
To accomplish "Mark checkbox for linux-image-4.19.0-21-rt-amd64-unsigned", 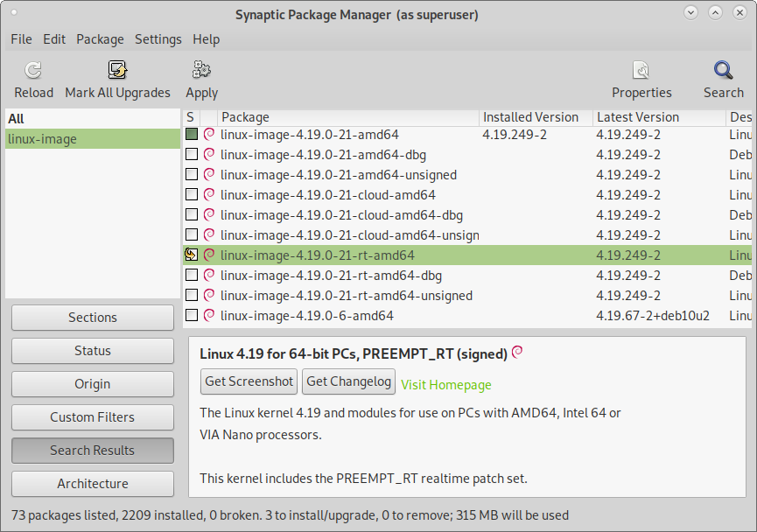I will 192,295.
